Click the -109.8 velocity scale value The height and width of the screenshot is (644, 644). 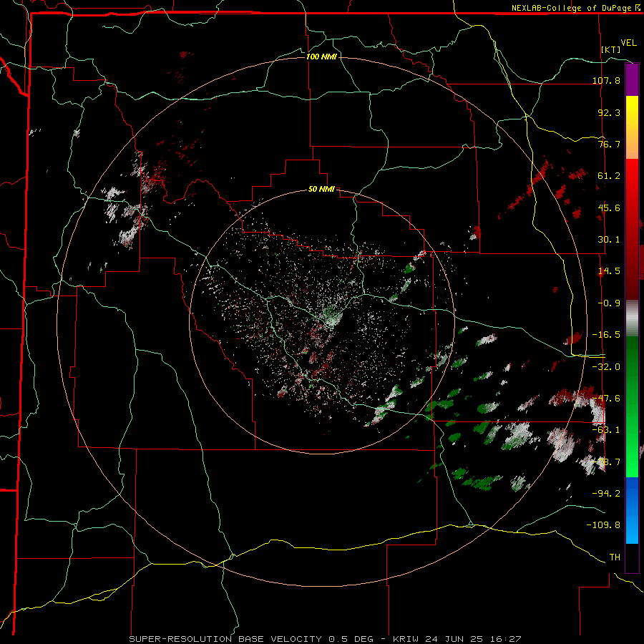[603, 525]
